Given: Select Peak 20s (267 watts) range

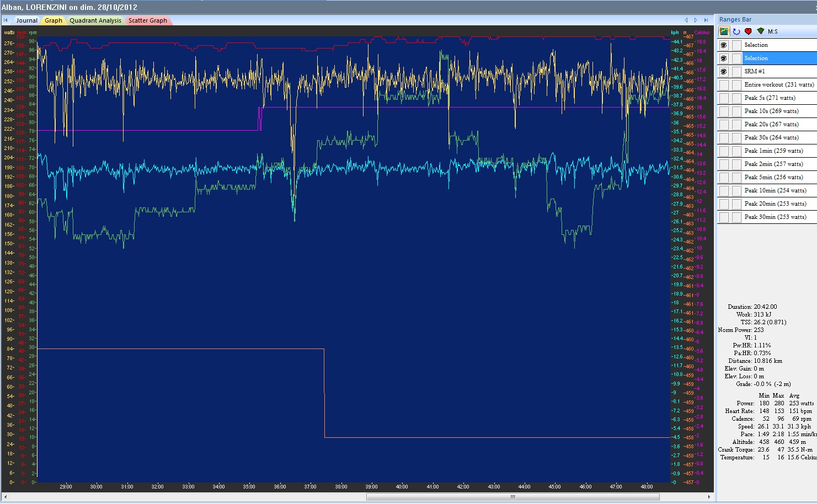Looking at the screenshot, I should [x=771, y=125].
